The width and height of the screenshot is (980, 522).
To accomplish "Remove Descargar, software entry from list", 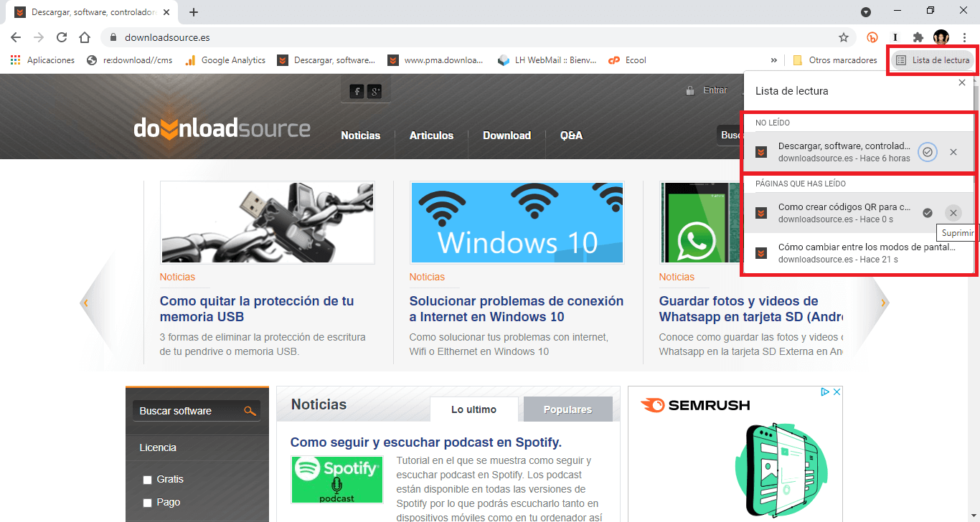I will click(x=953, y=152).
